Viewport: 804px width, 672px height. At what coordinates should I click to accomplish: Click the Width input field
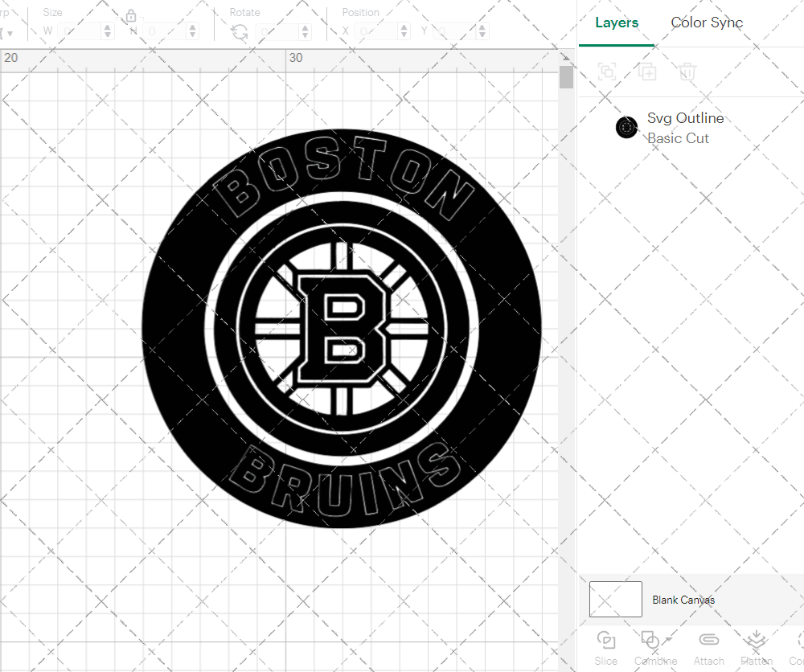(x=80, y=31)
